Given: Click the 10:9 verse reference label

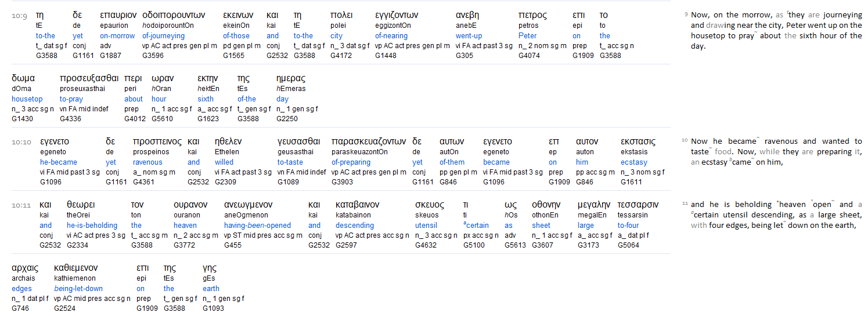Looking at the screenshot, I should click(19, 16).
